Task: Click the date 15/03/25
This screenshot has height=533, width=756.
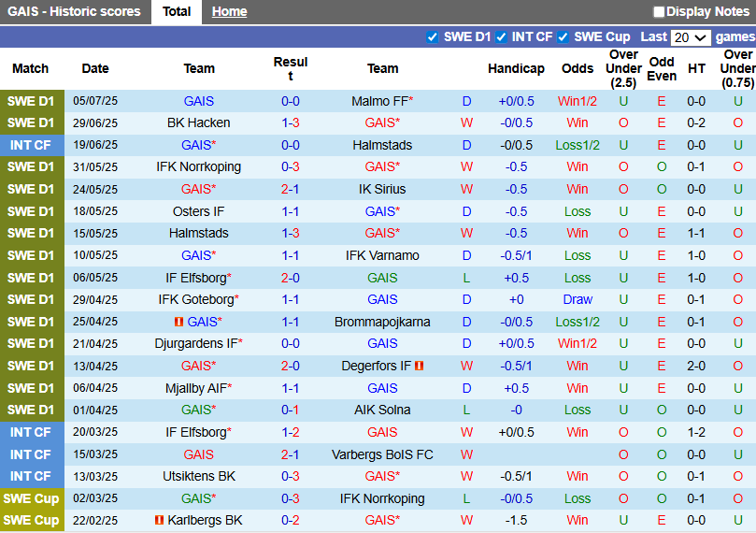Action: click(x=95, y=454)
